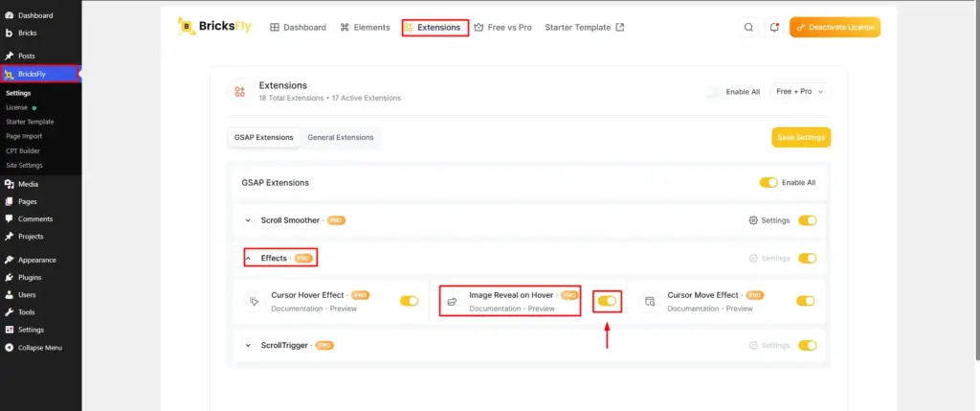Open the notifications bell icon
Image resolution: width=980 pixels, height=411 pixels.
tap(774, 28)
